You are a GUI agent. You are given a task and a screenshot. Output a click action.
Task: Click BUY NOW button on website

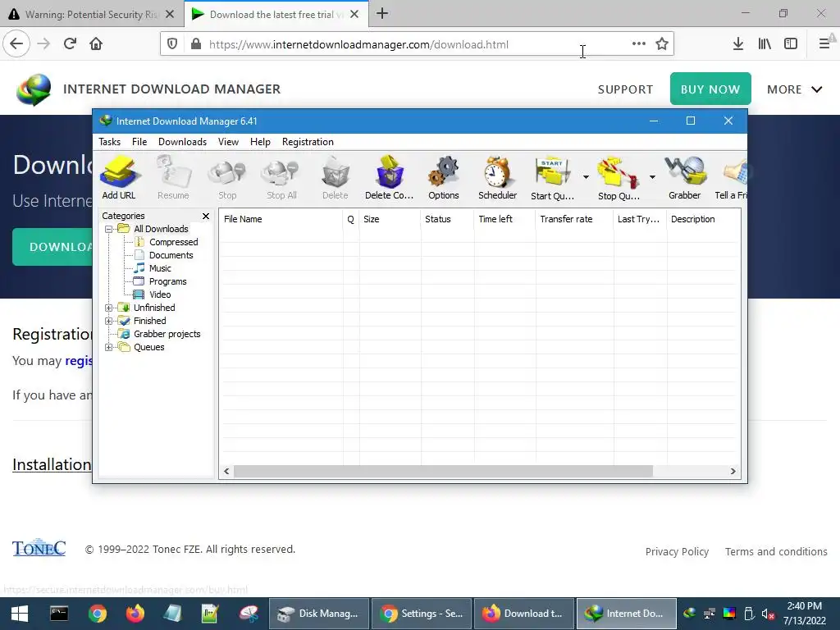coord(710,89)
